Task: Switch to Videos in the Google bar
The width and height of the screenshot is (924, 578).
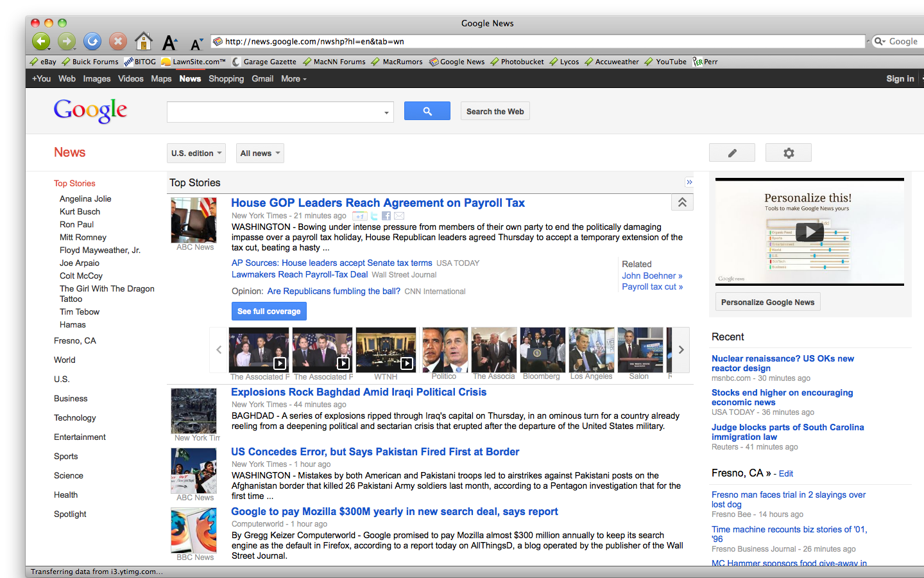Action: coord(131,78)
